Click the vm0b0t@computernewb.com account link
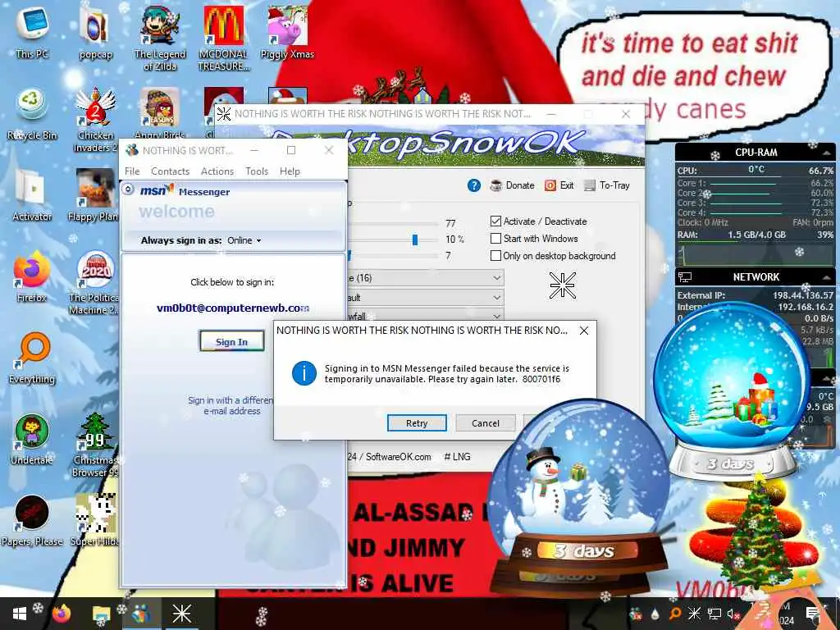The height and width of the screenshot is (630, 840). coord(232,308)
